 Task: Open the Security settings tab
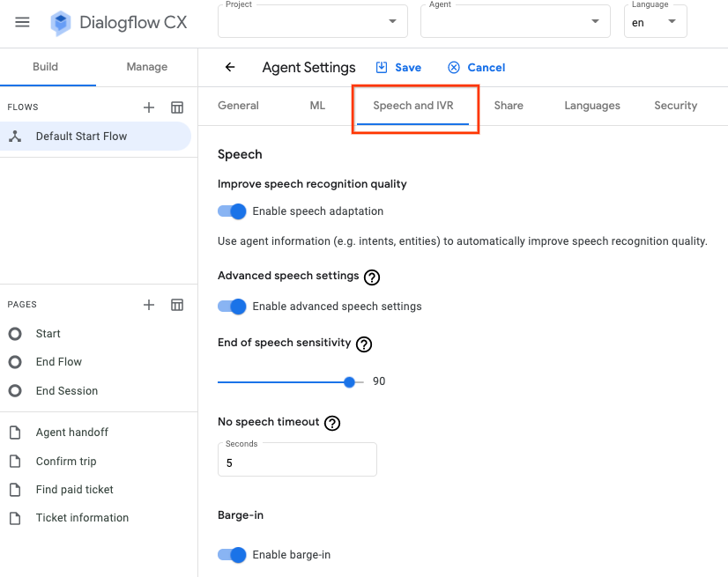[x=675, y=106]
